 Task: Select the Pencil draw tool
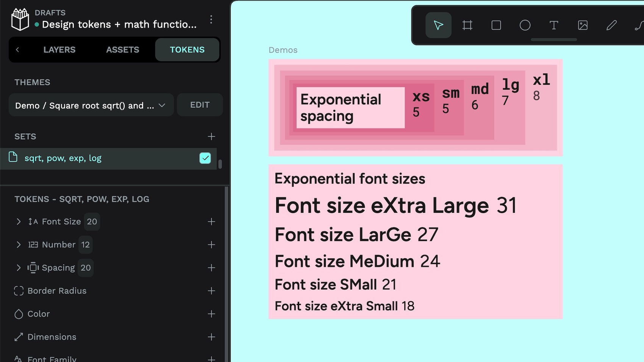coord(611,25)
